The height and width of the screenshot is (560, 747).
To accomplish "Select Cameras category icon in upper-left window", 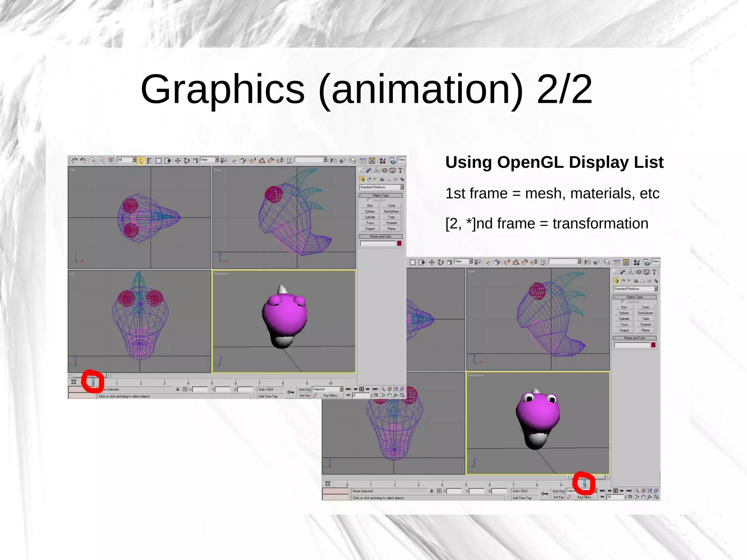I will click(382, 179).
